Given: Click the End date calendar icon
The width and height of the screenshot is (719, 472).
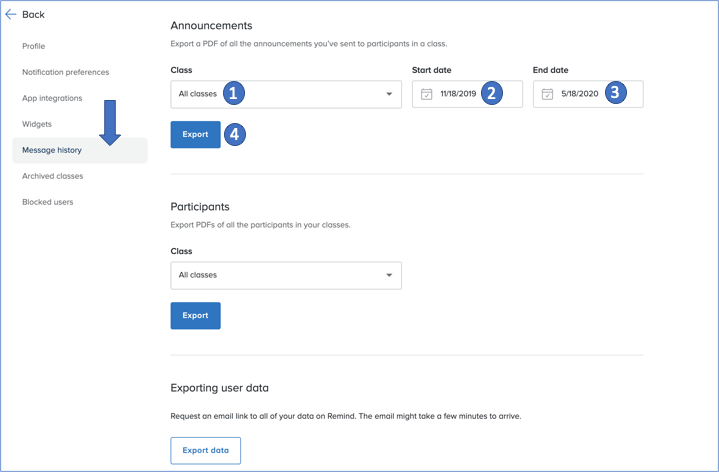Looking at the screenshot, I should [547, 94].
